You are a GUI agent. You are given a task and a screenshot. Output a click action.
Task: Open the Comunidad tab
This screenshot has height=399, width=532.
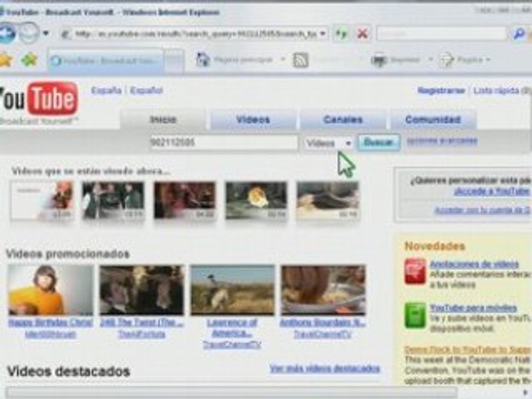433,120
